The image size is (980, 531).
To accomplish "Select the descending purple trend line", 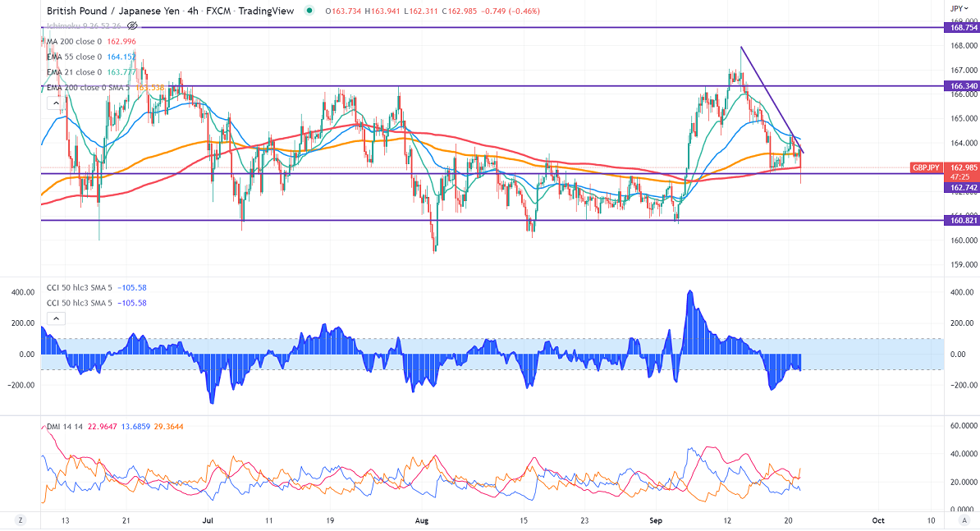I will click(x=772, y=100).
